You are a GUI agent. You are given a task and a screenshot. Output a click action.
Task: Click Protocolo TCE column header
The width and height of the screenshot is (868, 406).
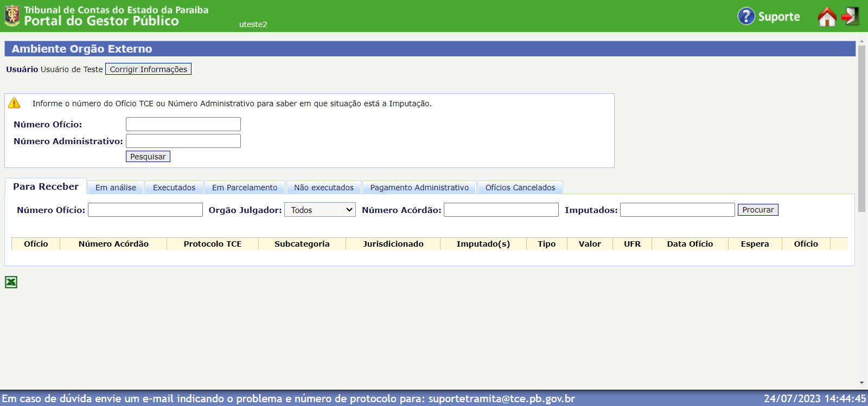pos(213,244)
